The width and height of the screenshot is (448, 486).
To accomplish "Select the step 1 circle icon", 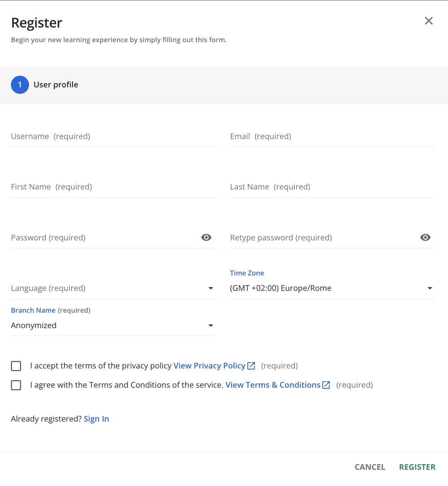I will [x=20, y=85].
